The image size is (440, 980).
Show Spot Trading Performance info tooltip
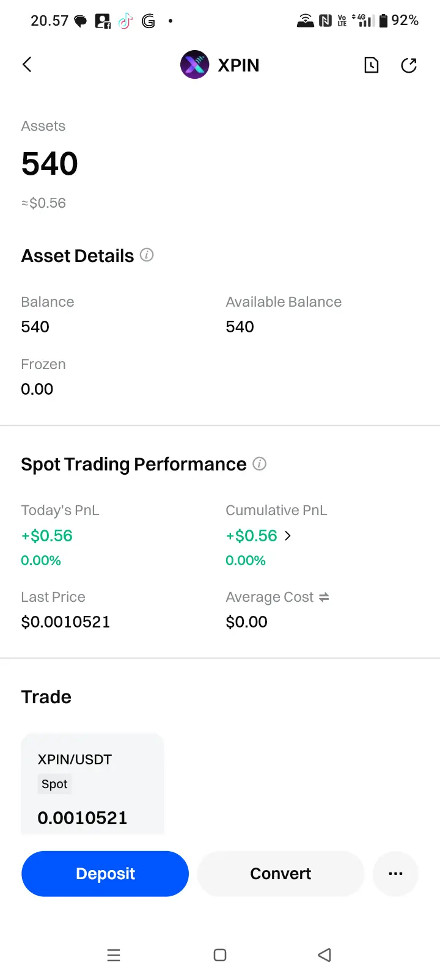[260, 464]
